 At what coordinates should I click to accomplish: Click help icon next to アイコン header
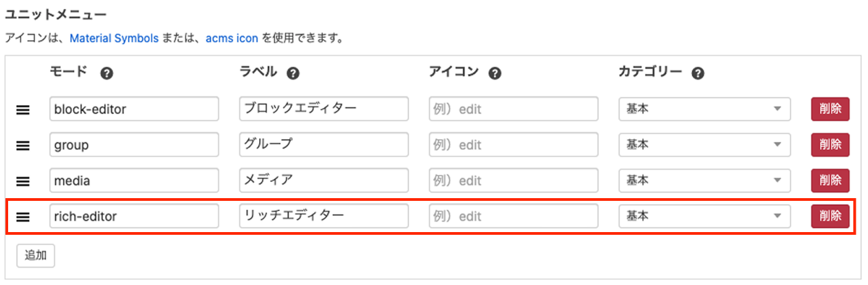pyautogui.click(x=495, y=73)
